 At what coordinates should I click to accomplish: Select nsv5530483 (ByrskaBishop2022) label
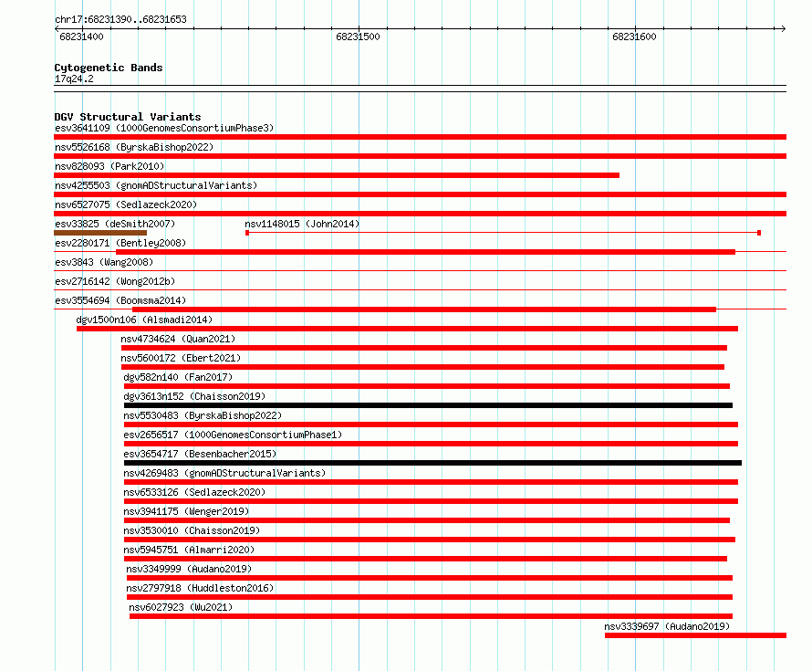point(203,415)
